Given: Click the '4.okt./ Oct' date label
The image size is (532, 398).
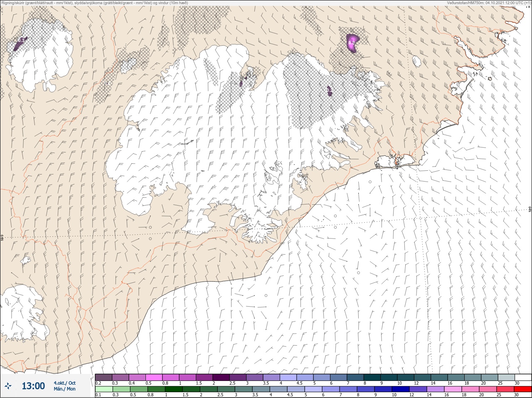Looking at the screenshot, I should pyautogui.click(x=64, y=383).
